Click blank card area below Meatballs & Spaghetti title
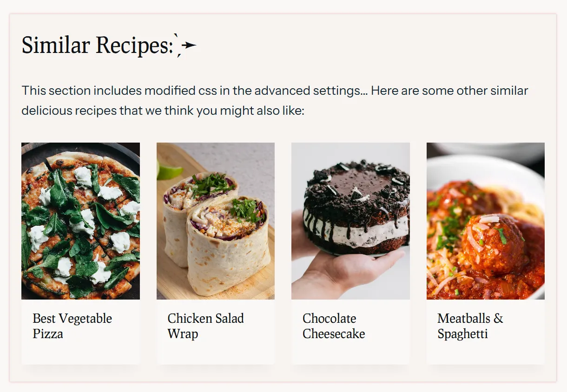This screenshot has width=567, height=392. (486, 353)
